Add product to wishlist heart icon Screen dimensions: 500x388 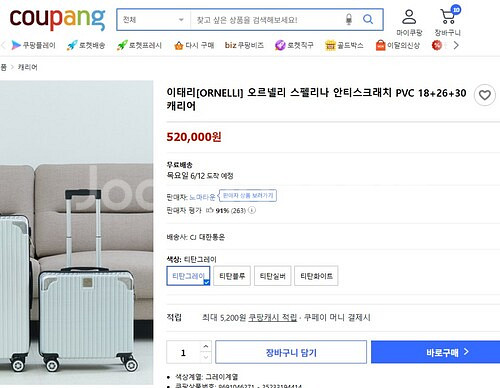[x=485, y=95]
